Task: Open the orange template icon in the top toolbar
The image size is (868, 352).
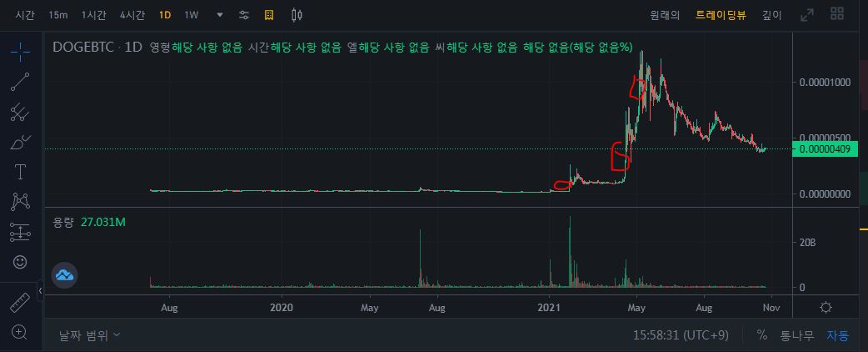Action: click(269, 16)
